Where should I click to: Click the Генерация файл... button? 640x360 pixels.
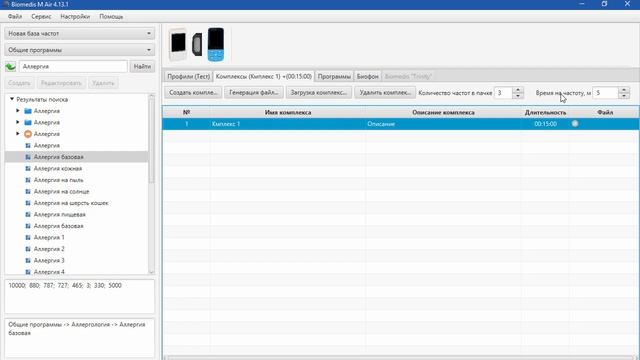pos(253,93)
